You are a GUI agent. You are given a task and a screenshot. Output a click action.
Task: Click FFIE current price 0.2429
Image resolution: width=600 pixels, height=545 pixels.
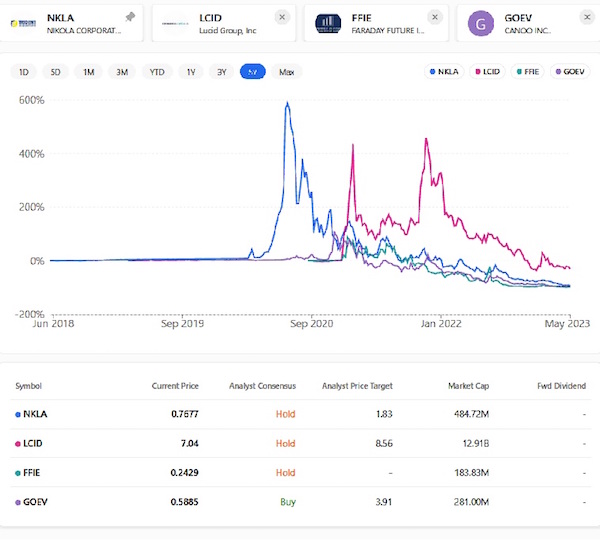(184, 473)
